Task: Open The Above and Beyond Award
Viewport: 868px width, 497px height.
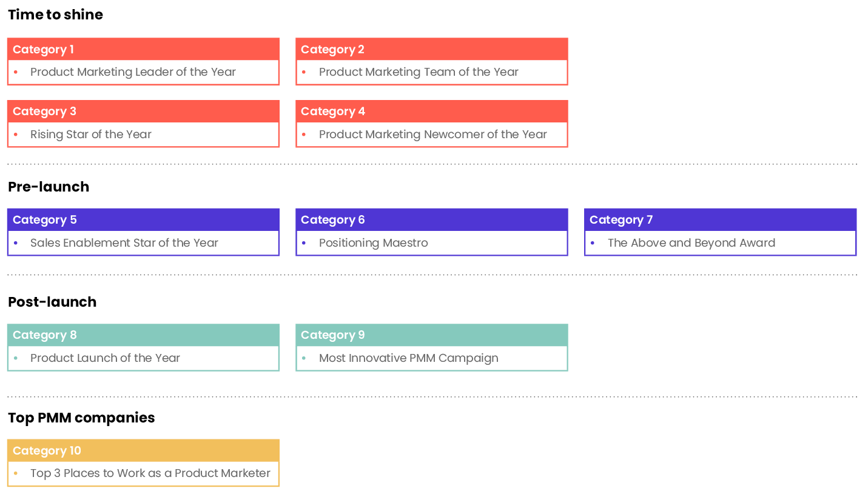Action: [x=691, y=243]
